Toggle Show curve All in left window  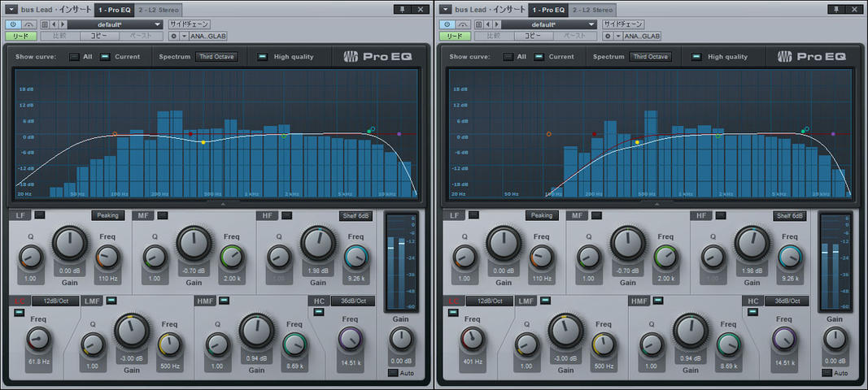point(74,56)
